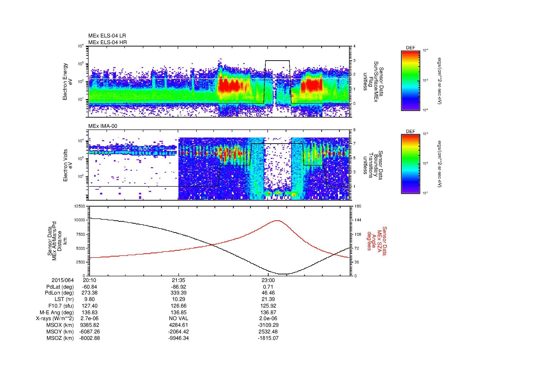Click the MEx IMA-00 panel title
The width and height of the screenshot is (555, 392).
click(103, 126)
